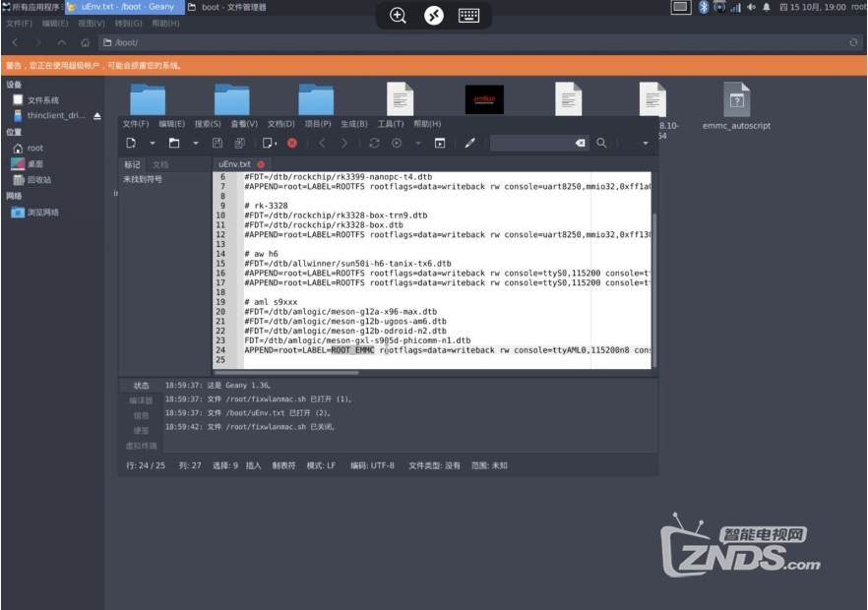Click the clock showing 15 10月, 19:00

click(813, 7)
